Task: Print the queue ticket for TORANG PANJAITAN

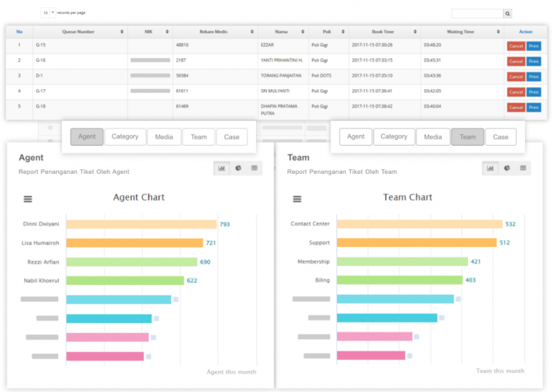Action: click(x=534, y=77)
